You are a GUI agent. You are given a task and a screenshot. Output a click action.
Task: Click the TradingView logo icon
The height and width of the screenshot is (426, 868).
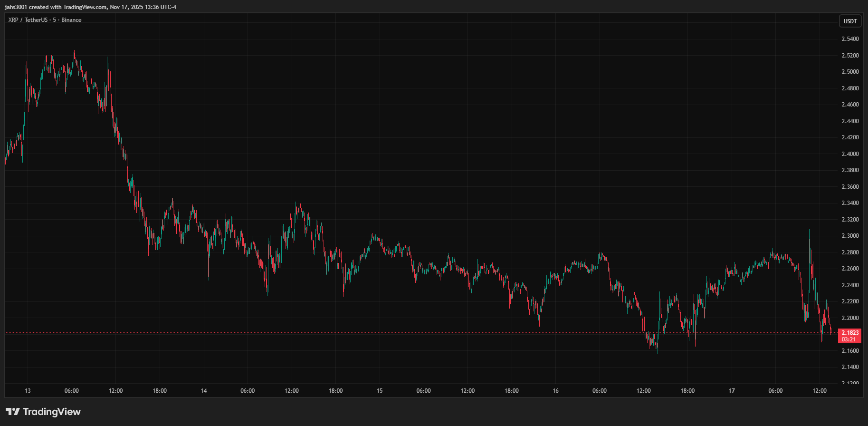13,412
